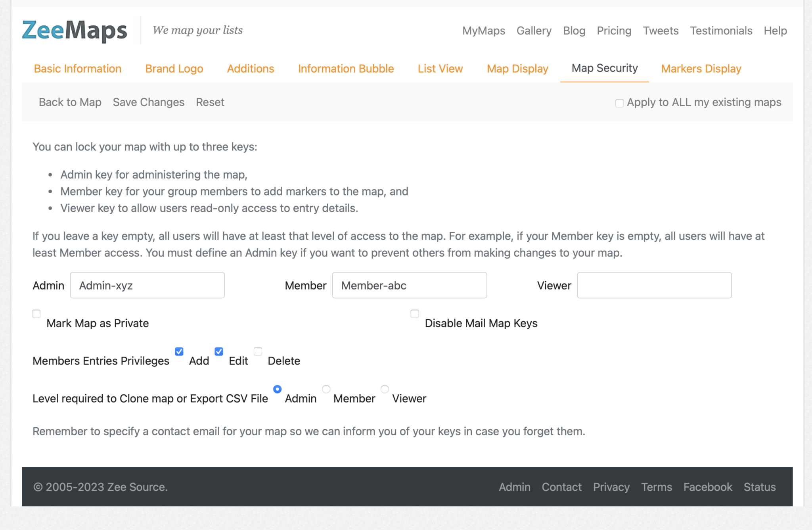This screenshot has height=530, width=812.
Task: Open the Basic Information tab
Action: pyautogui.click(x=78, y=69)
